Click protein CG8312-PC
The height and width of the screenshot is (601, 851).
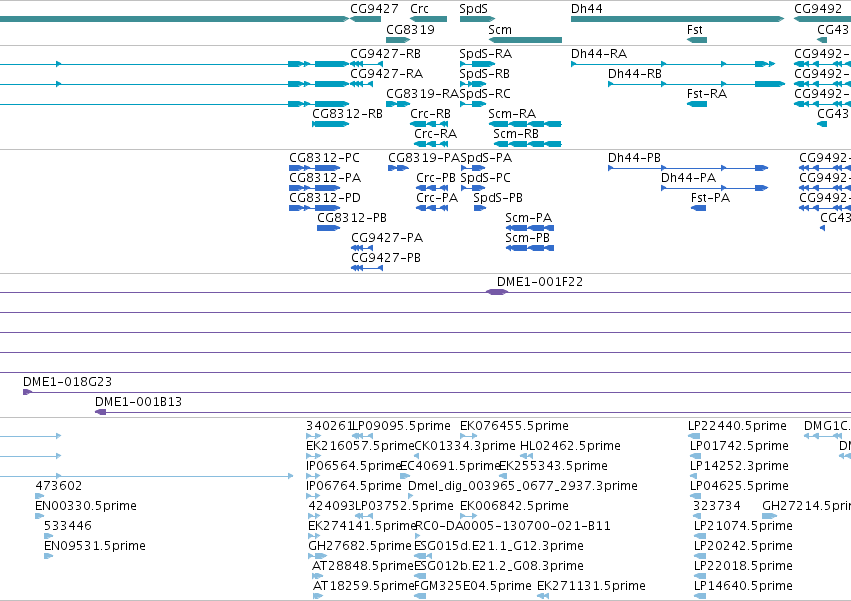coord(315,168)
